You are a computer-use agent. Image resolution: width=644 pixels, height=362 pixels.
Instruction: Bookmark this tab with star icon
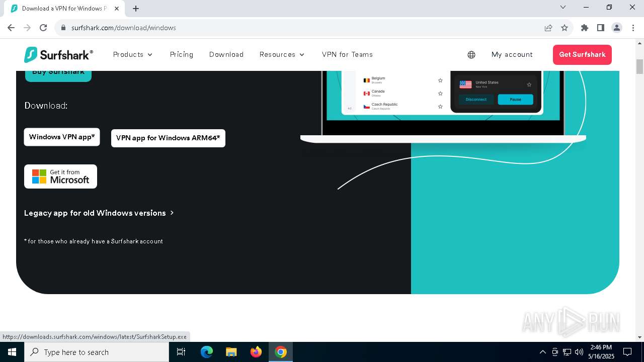coord(565,28)
